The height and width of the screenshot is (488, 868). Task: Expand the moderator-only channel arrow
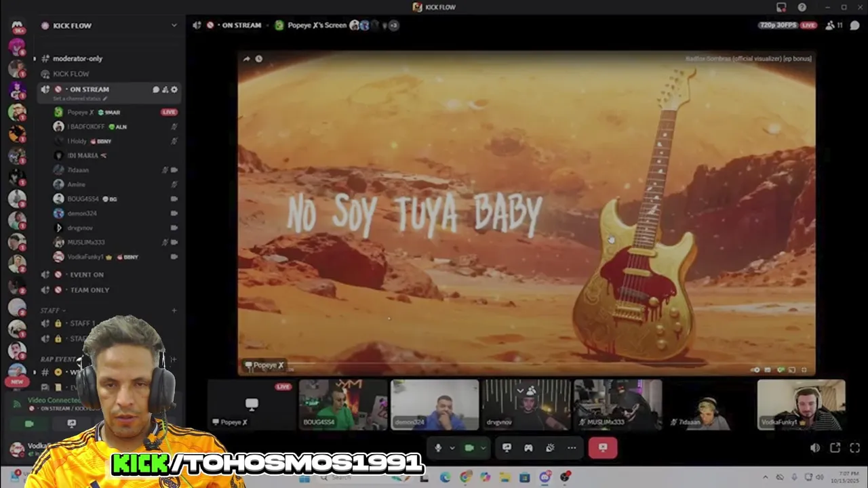click(35, 59)
